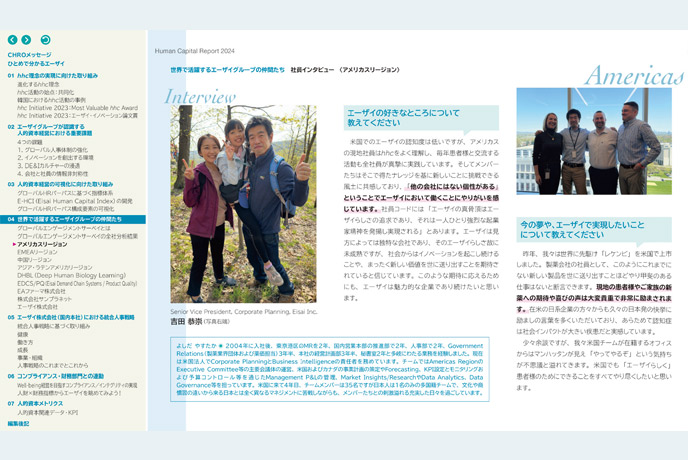Go to the previous page arrow icon

pos(12,40)
